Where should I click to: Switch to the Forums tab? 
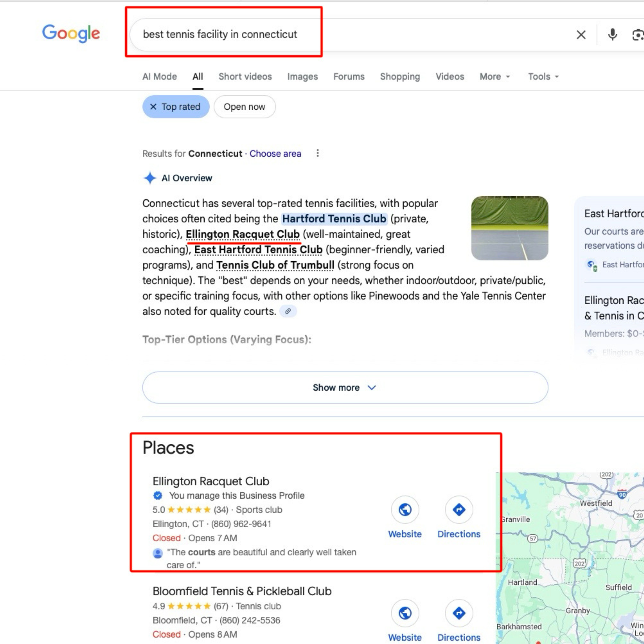349,76
